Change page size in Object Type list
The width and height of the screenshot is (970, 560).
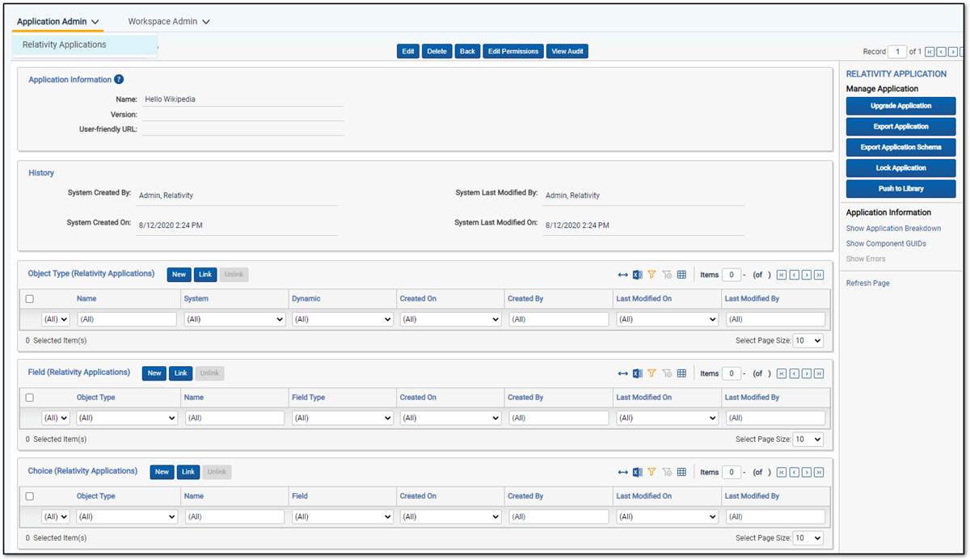tap(808, 341)
